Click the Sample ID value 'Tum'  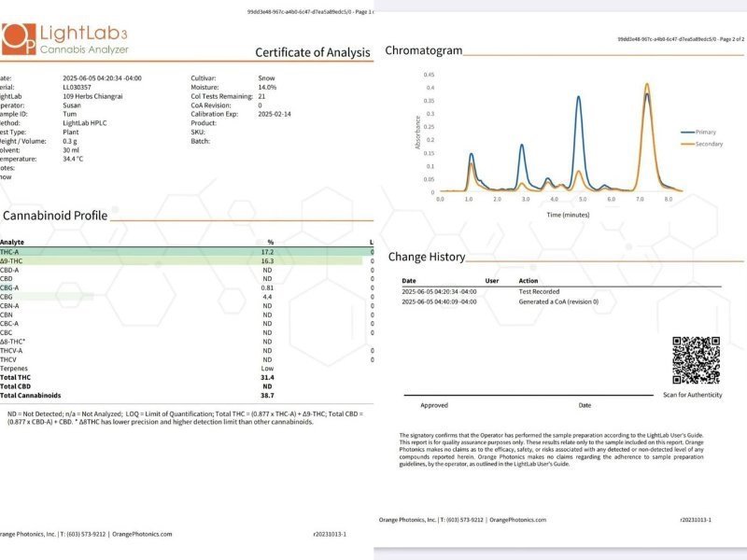pyautogui.click(x=69, y=114)
